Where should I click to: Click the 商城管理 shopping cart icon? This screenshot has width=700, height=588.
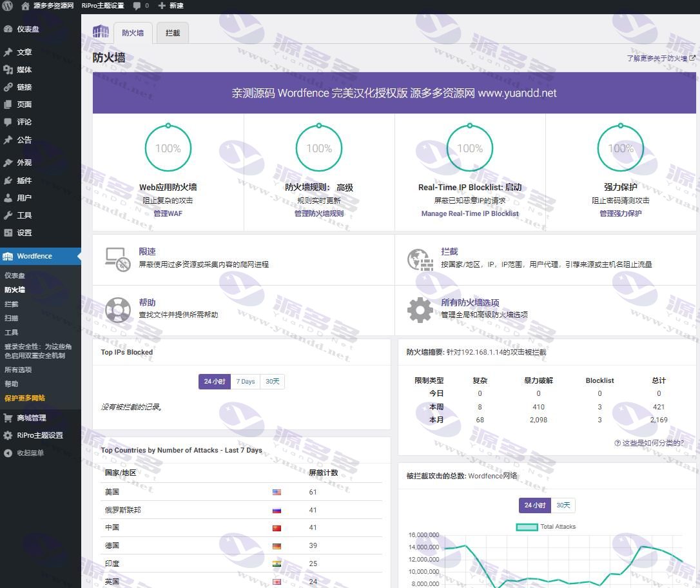(8, 418)
